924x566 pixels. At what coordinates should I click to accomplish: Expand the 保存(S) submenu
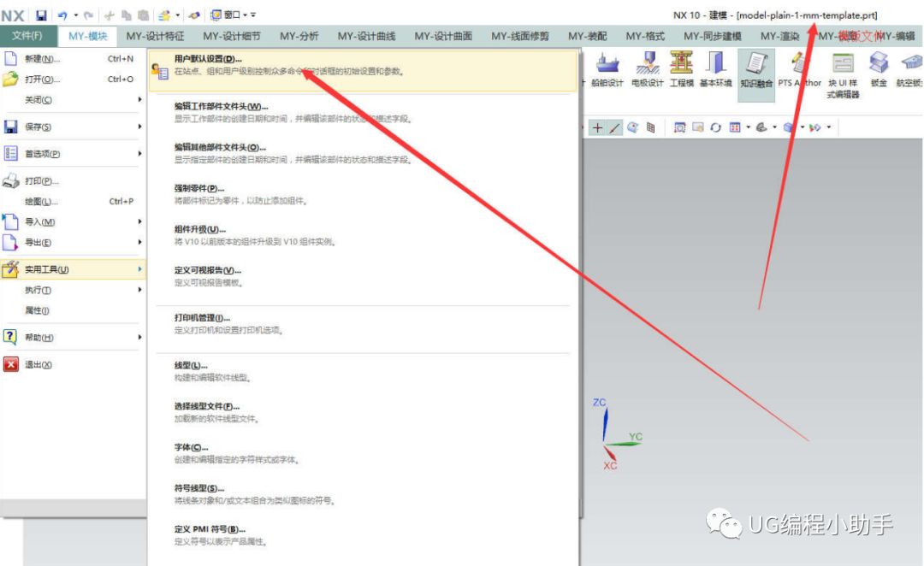coord(73,127)
